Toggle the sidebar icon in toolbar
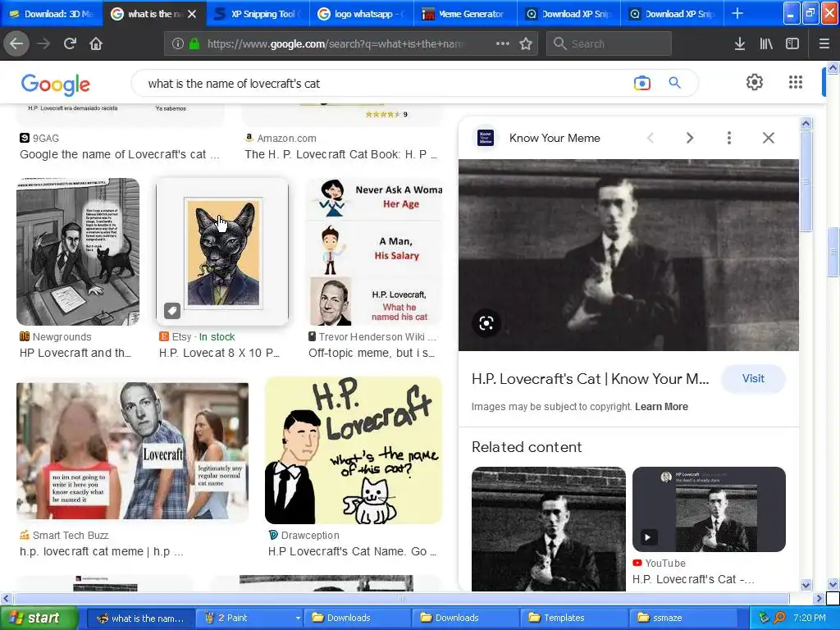 (x=792, y=44)
